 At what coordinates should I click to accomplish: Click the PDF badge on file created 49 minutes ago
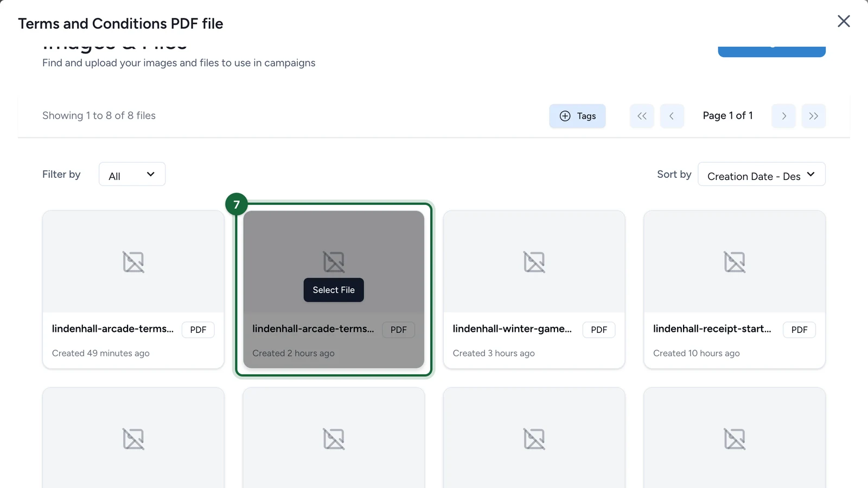pos(198,330)
